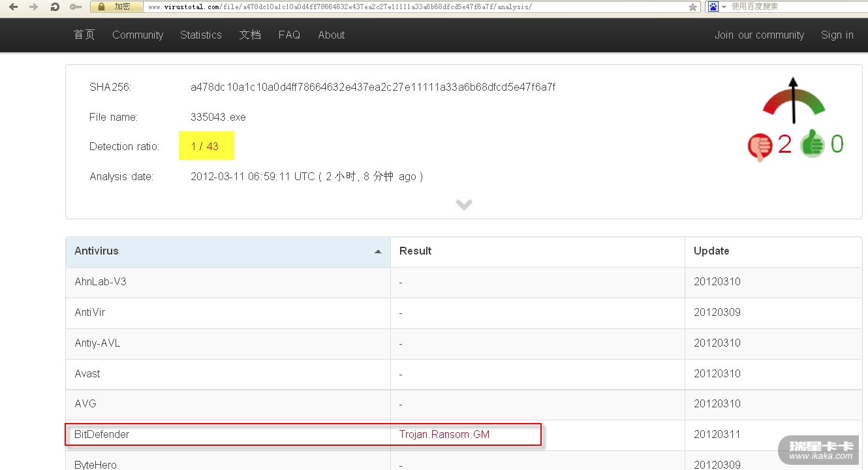
Task: Click the AntiVir update date 20120309
Action: [717, 313]
